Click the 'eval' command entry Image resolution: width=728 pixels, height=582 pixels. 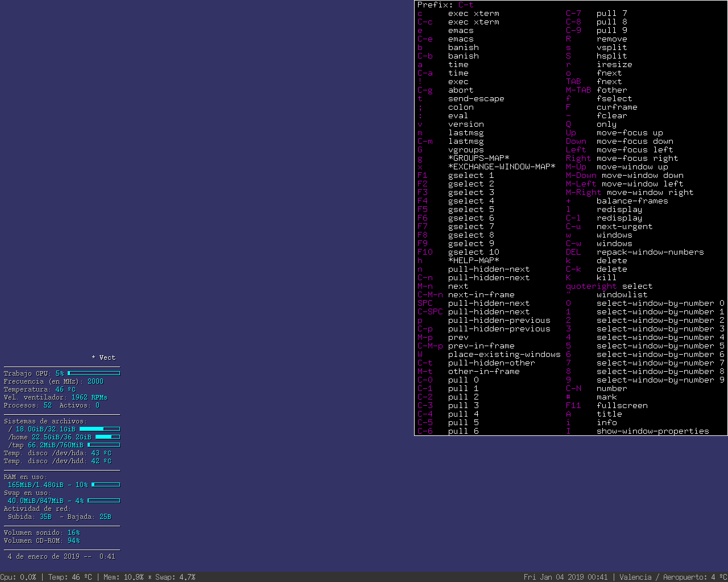point(458,115)
